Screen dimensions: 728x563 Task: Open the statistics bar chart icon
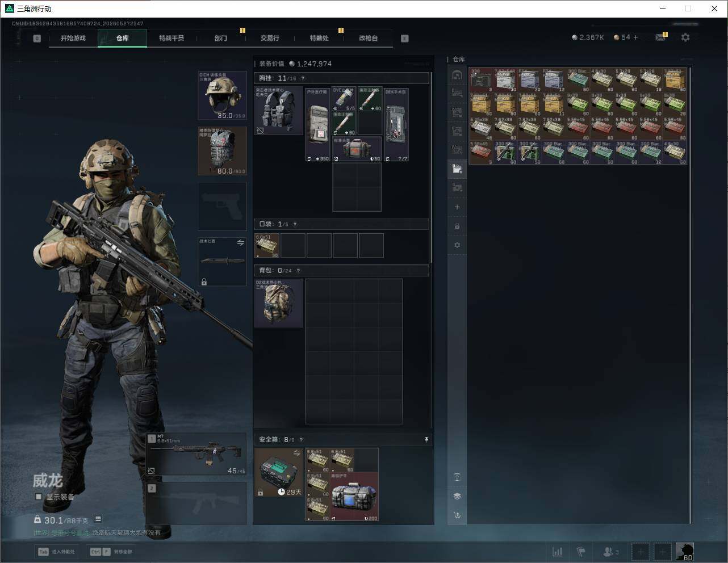coord(557,552)
